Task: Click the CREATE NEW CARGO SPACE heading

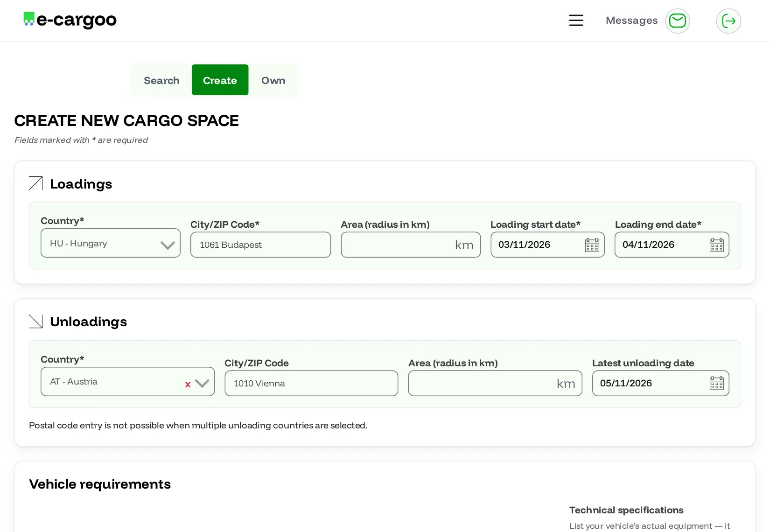Action: click(126, 120)
